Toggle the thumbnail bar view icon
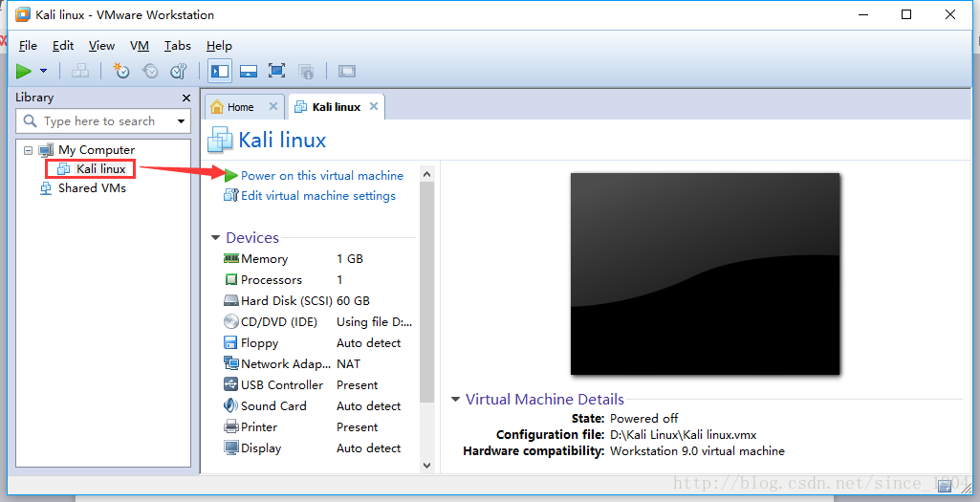The height and width of the screenshot is (502, 980). [249, 72]
